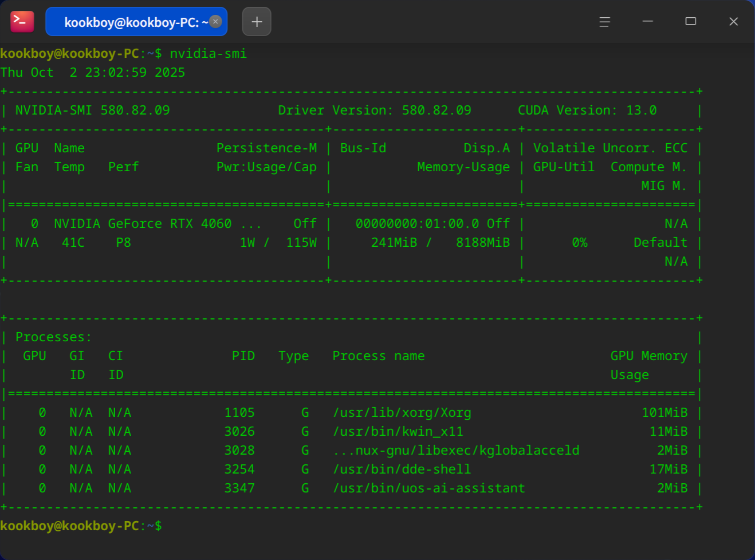
Task: Click the Default compute mode value
Action: tap(660, 243)
